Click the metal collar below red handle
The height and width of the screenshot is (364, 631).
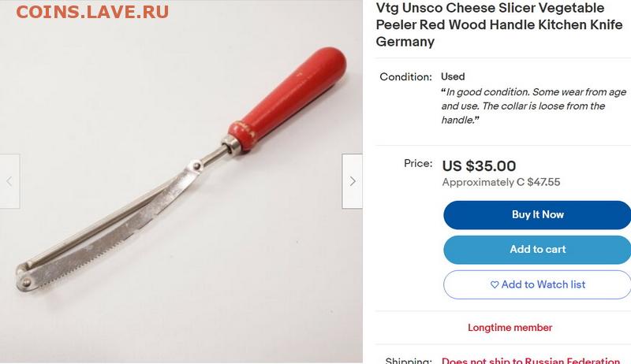(231, 145)
